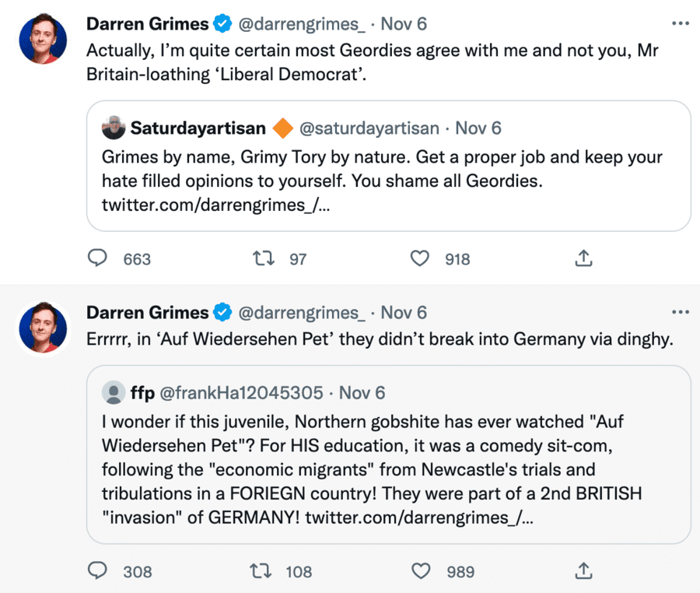Open quoted tweet about Northern gobshite

coord(387,469)
